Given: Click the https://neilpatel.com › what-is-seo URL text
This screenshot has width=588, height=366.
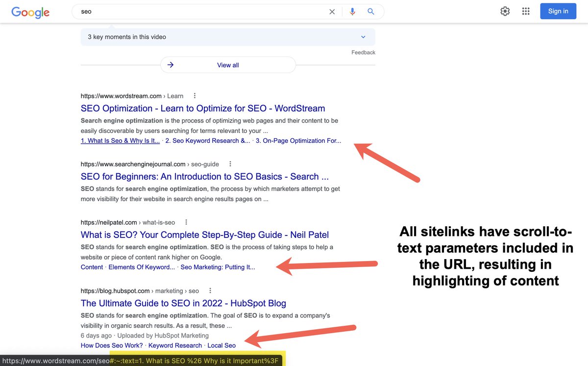Looking at the screenshot, I should (x=128, y=222).
